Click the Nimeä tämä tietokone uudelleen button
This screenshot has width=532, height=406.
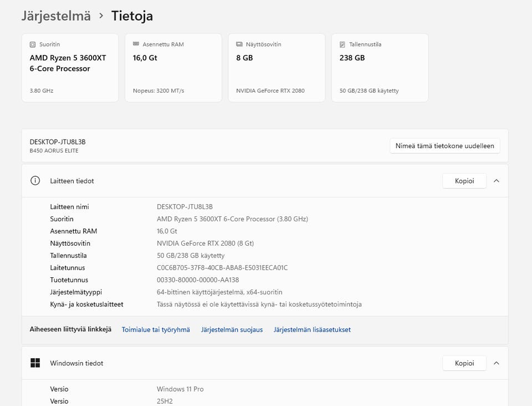tap(445, 146)
